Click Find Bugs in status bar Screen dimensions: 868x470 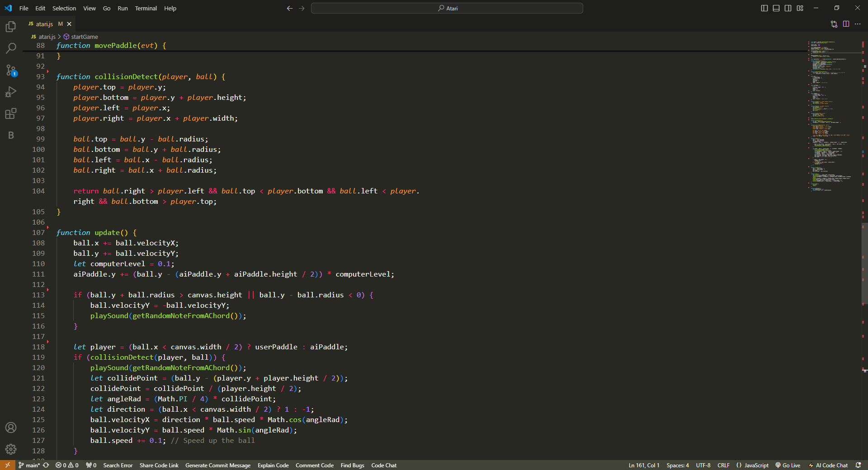point(352,465)
